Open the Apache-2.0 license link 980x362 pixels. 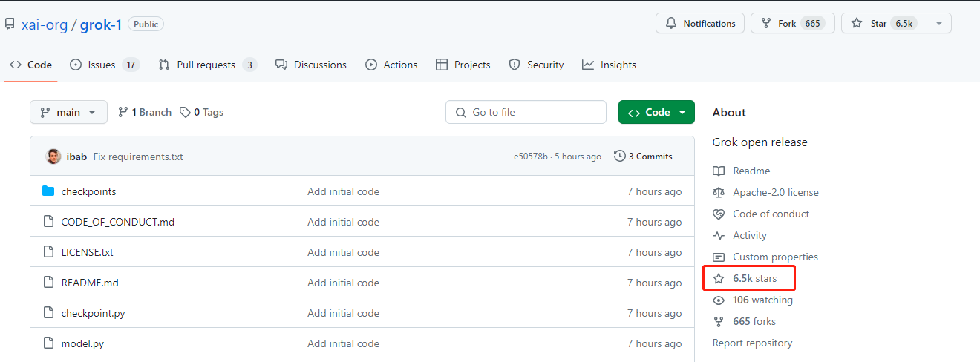(x=775, y=192)
